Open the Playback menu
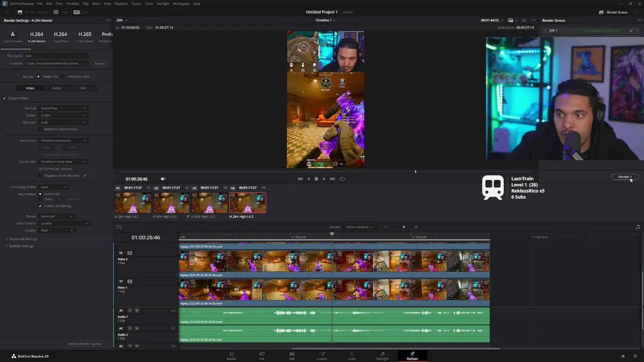The height and width of the screenshot is (362, 644). coord(121,4)
